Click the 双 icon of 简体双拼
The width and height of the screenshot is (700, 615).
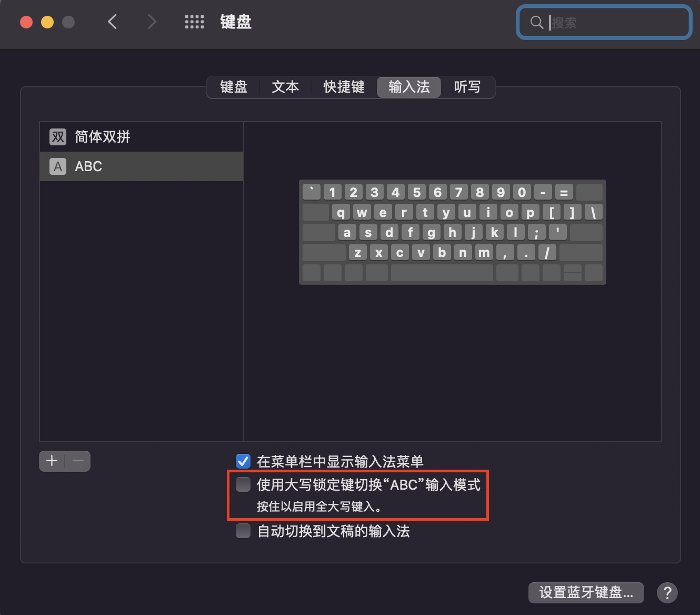tap(58, 137)
